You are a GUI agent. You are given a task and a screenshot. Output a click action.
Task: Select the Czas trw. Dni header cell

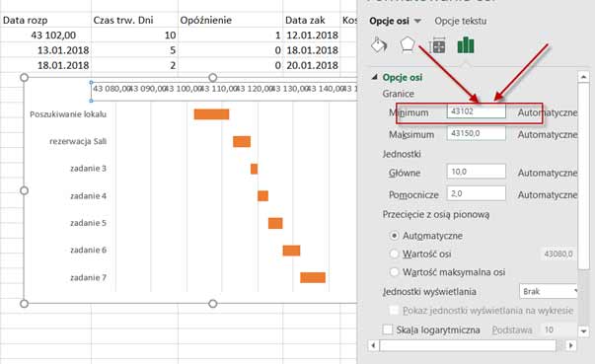[x=134, y=20]
